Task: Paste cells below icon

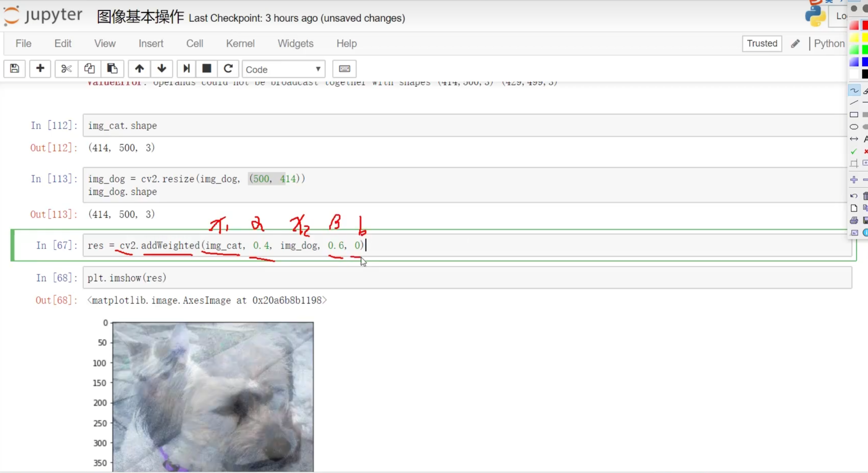Action: [x=112, y=69]
